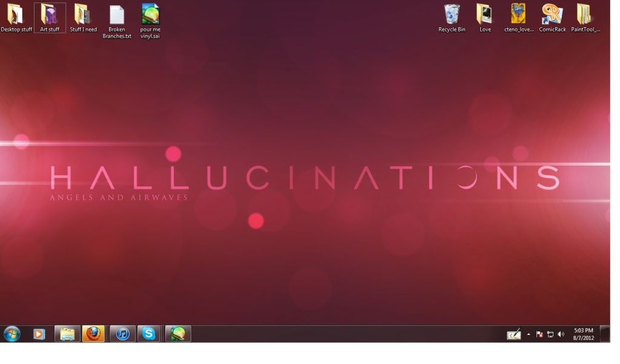
Task: Open the network status tray icon
Action: 550,334
